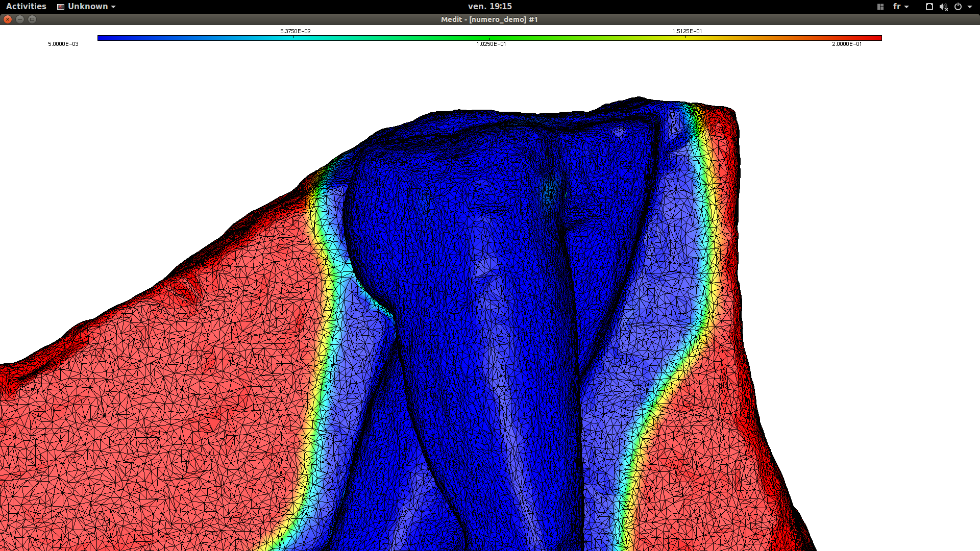980x551 pixels.
Task: Open the Unknown application menu
Action: coord(88,6)
